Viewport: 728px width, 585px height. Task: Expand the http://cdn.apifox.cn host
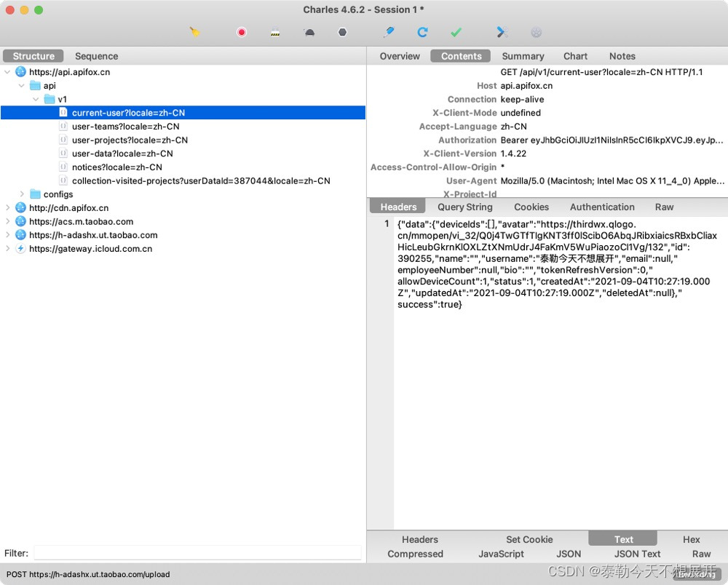7,208
